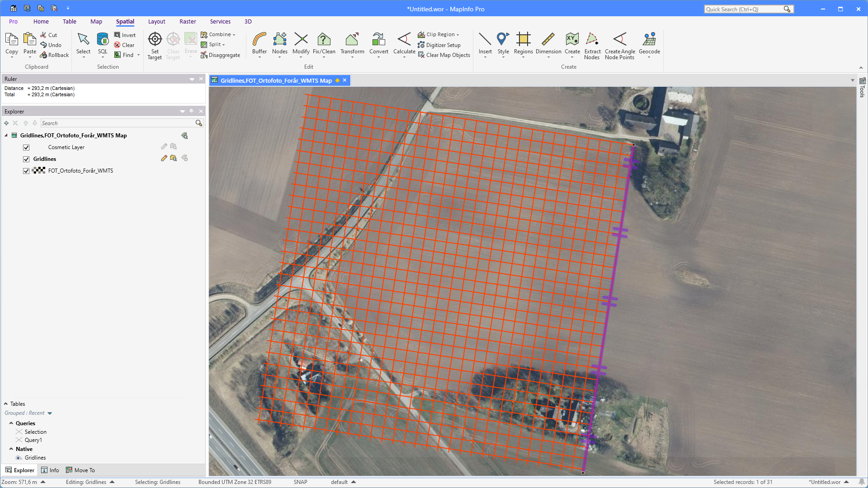Select the Dimension ruler tool
868x488 pixels.
tap(548, 40)
